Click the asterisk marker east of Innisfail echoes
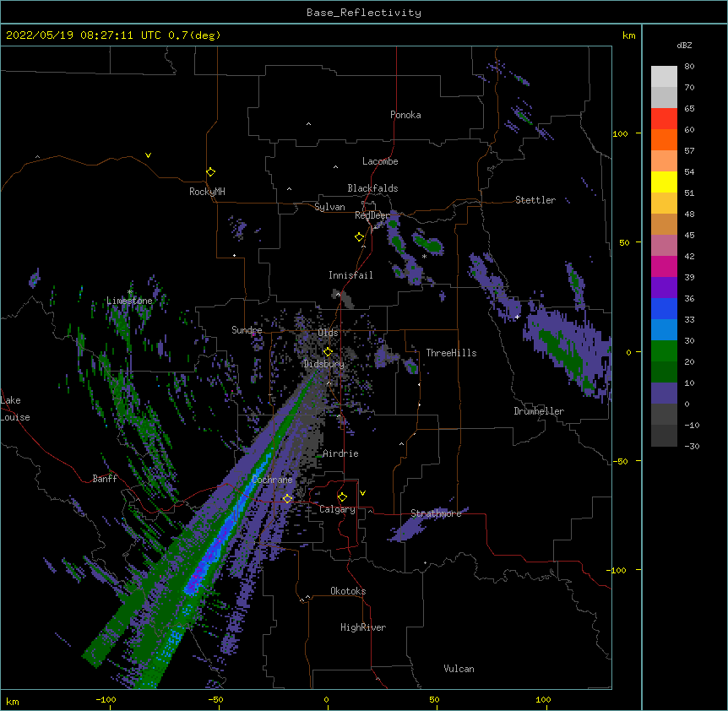Screen dimensions: 728x711 (424, 257)
